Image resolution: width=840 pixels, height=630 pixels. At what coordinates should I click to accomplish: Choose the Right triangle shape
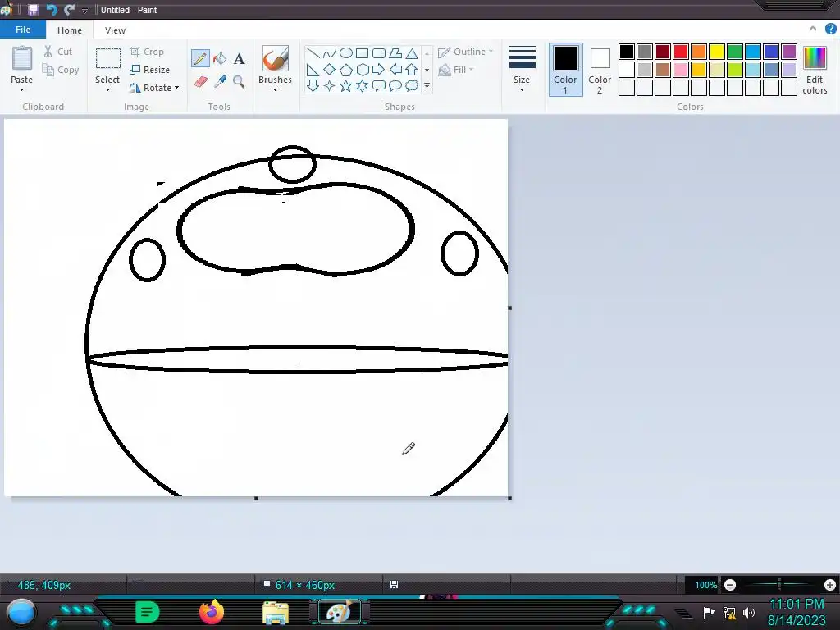coord(313,70)
